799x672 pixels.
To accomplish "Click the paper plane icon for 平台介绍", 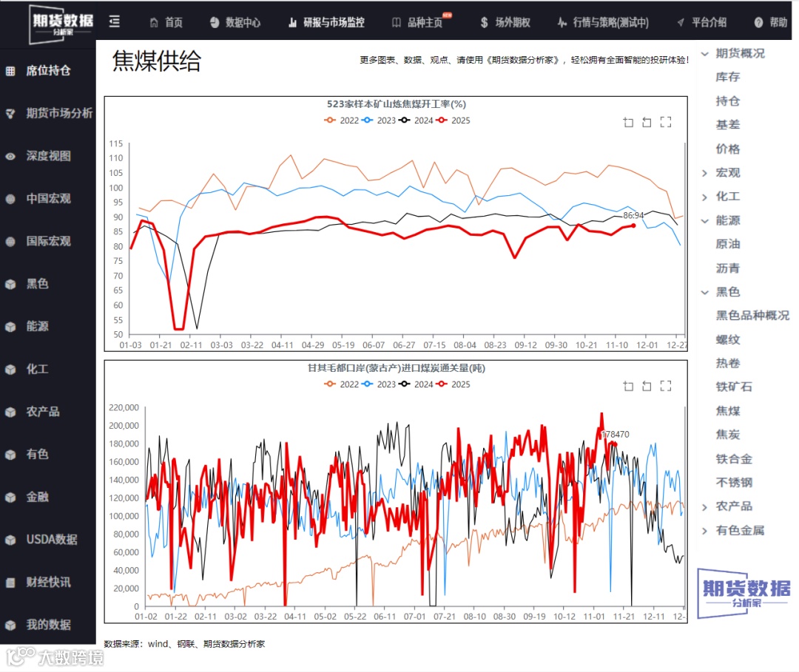I will coord(681,22).
